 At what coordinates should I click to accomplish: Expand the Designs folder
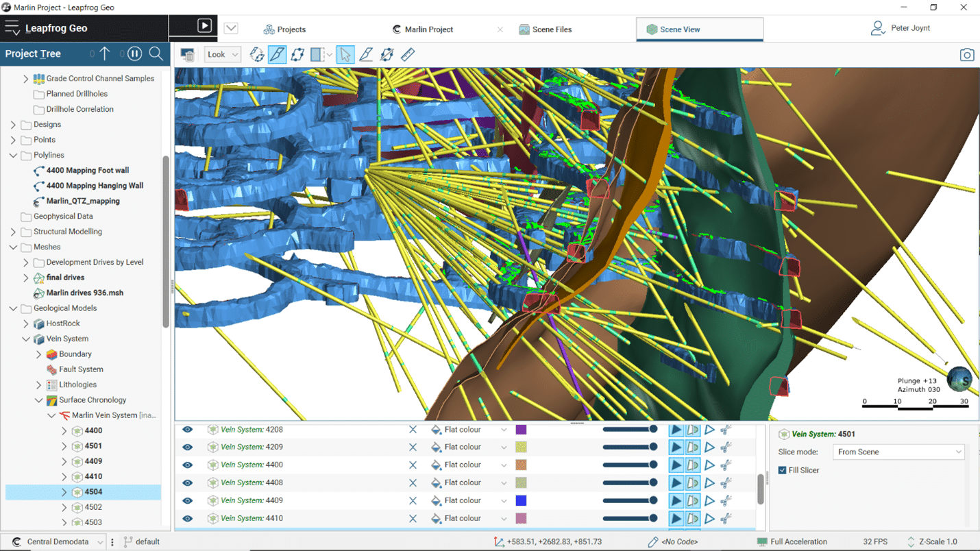tap(14, 125)
